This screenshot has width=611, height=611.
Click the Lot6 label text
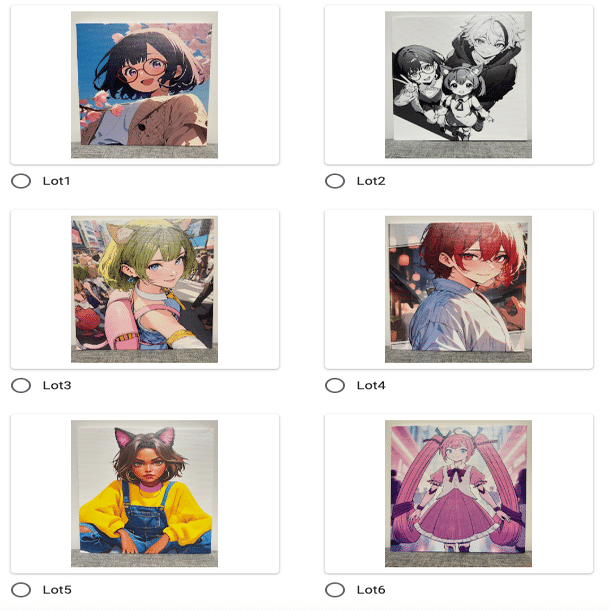point(371,590)
